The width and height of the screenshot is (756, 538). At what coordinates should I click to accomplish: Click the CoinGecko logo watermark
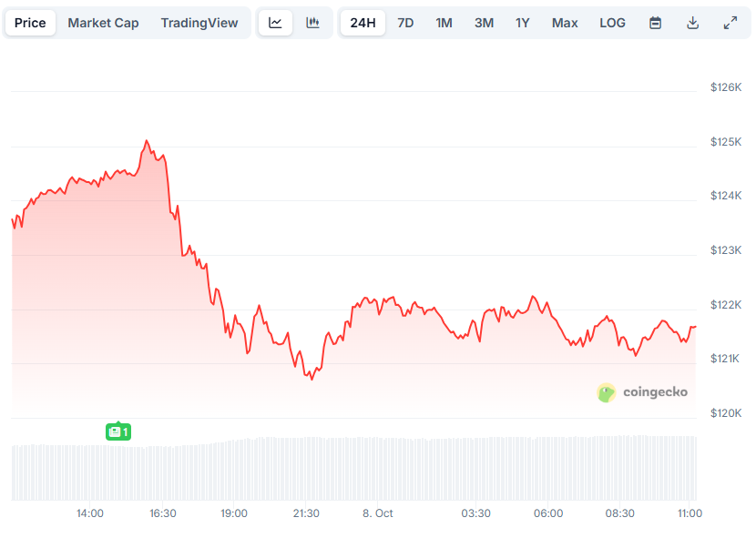[x=642, y=392]
